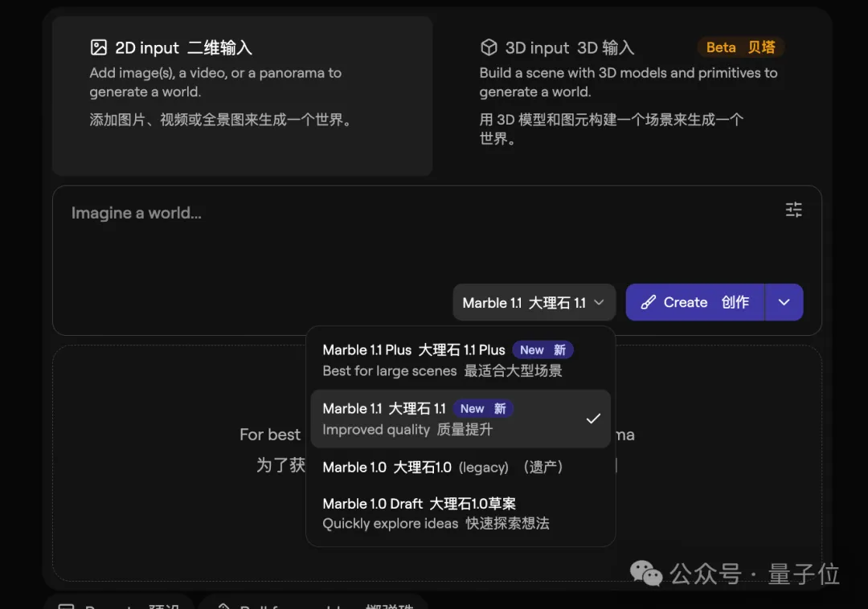Viewport: 868px width, 609px height.
Task: Click the partially visible Presets button
Action: click(x=119, y=603)
